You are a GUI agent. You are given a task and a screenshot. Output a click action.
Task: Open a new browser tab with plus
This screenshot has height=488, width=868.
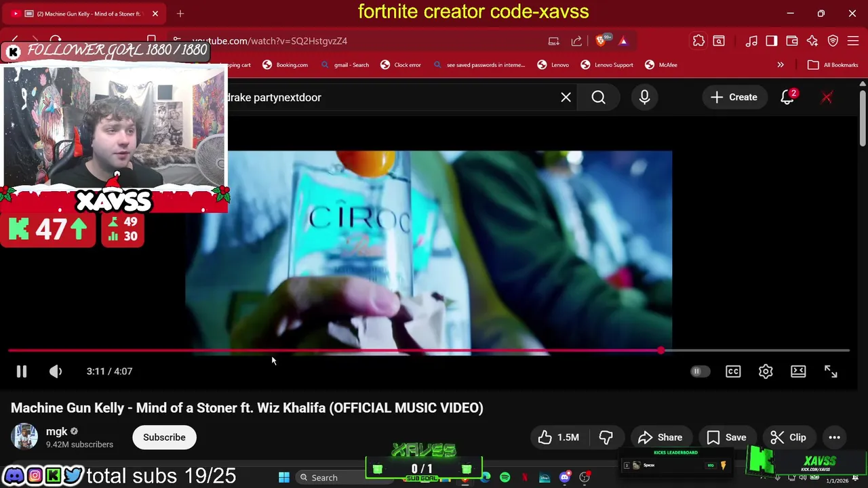tap(180, 14)
